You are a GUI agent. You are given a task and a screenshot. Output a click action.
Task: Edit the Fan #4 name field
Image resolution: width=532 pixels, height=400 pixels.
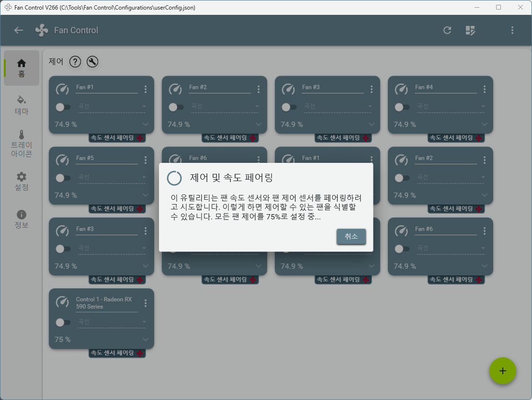pos(445,88)
